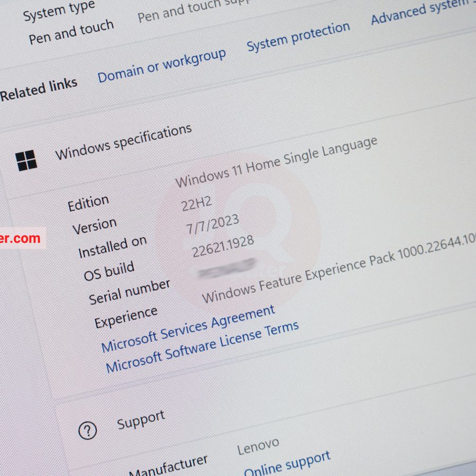Open the Domain or workgroup link

161,66
